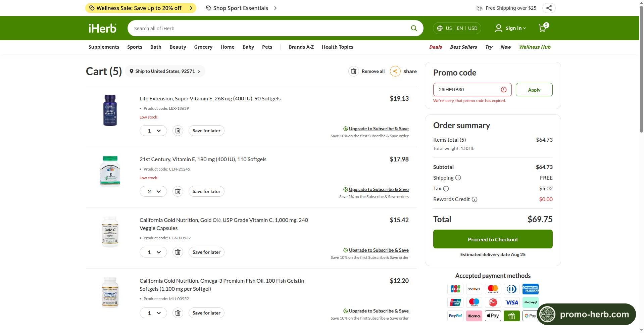The image size is (644, 333).
Task: Click the promo code error icon
Action: tap(504, 90)
